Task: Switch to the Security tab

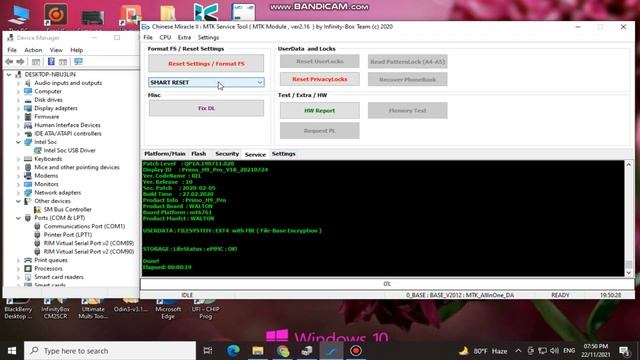Action: [227, 154]
